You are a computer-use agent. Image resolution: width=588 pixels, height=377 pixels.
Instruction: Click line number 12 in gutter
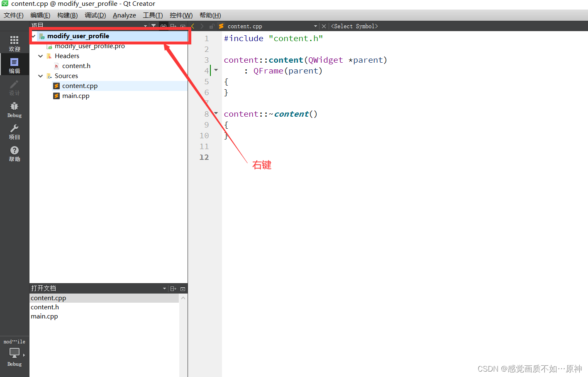204,157
